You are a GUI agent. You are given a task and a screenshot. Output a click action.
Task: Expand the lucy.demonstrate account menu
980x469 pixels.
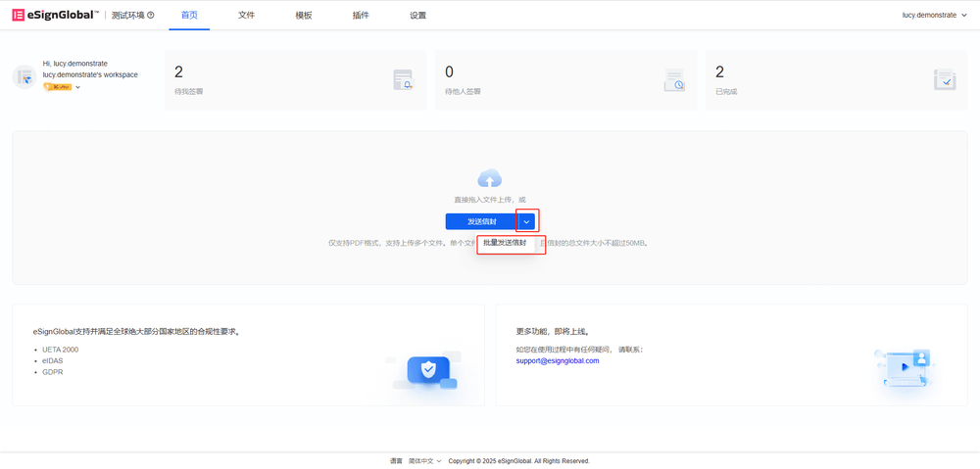pyautogui.click(x=934, y=16)
